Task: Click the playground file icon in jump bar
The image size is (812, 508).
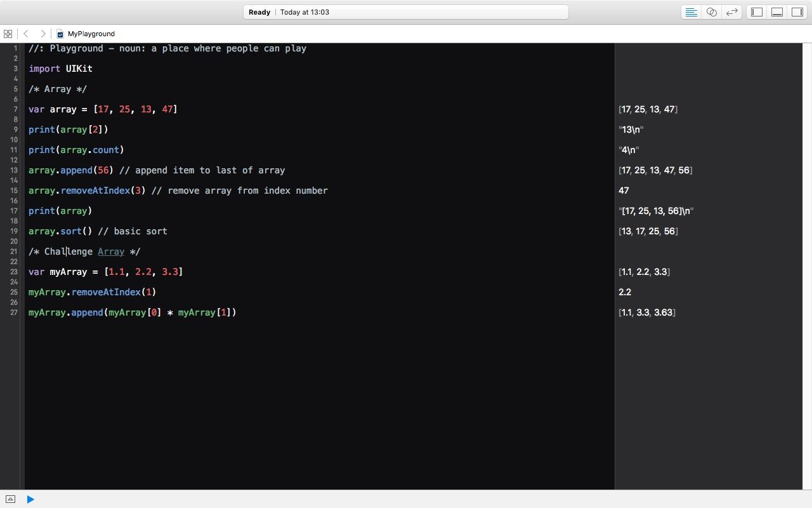Action: [x=60, y=34]
